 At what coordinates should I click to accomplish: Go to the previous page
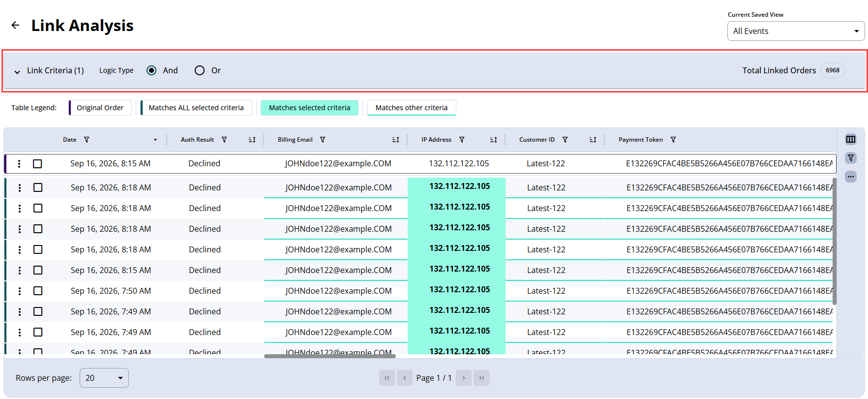pyautogui.click(x=405, y=378)
